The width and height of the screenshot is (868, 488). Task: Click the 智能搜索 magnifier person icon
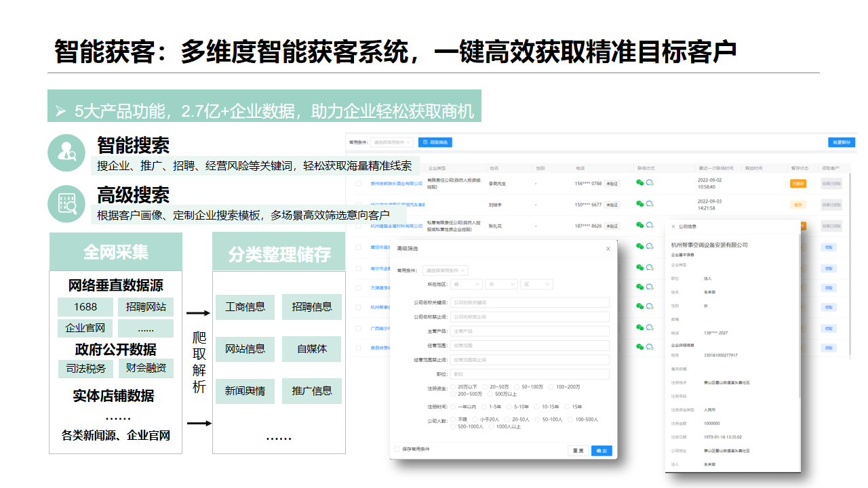[x=66, y=152]
